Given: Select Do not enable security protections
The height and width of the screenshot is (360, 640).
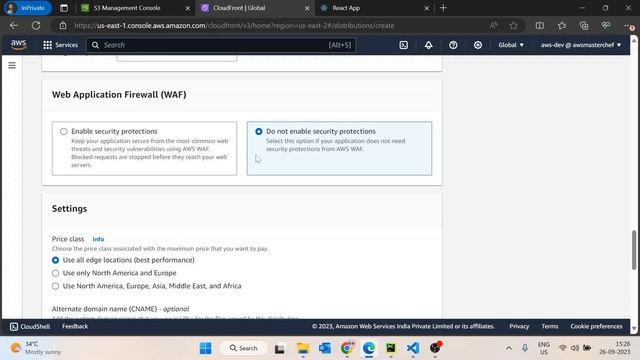Looking at the screenshot, I should (x=259, y=131).
